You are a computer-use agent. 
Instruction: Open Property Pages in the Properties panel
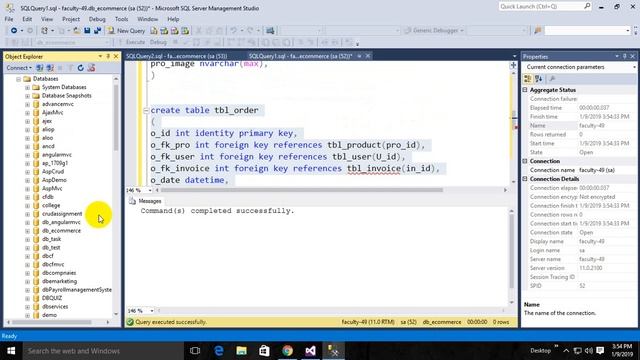(552, 79)
